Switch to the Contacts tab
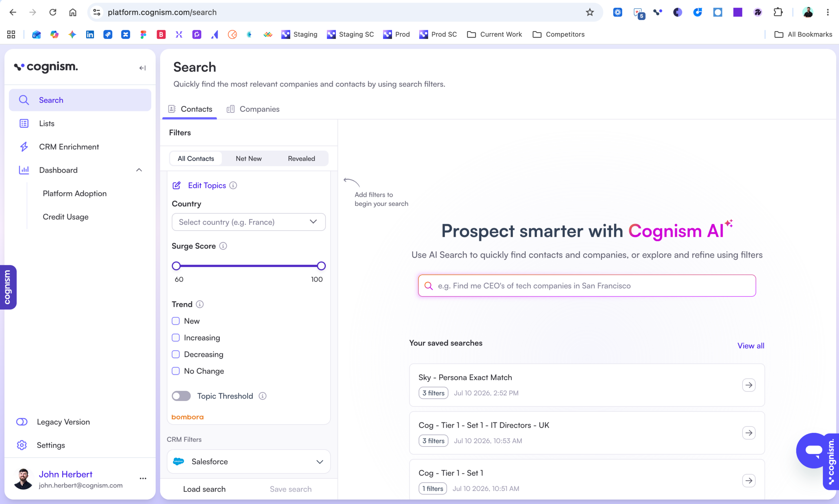The image size is (839, 504). 190,109
